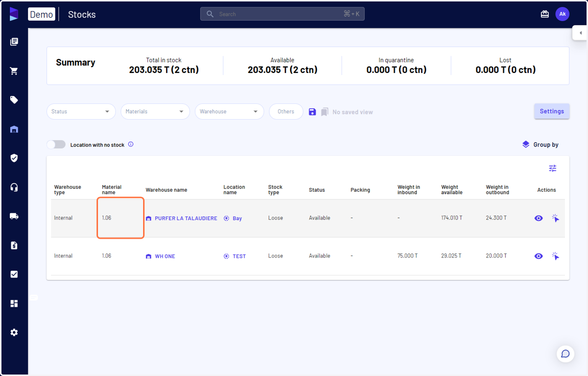The width and height of the screenshot is (588, 376).
Task: Click the 29.025 T weight available cell
Action: [451, 256]
